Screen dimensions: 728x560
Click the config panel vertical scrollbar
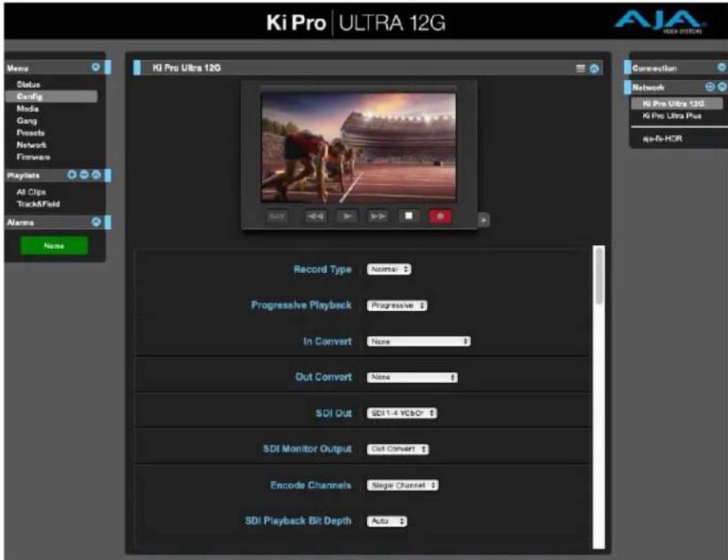point(599,397)
